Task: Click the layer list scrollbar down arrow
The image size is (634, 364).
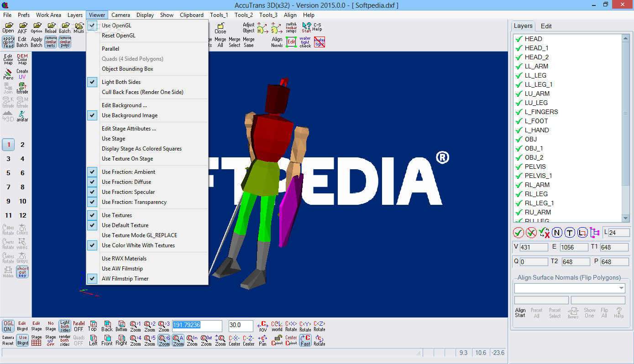Action: (626, 218)
